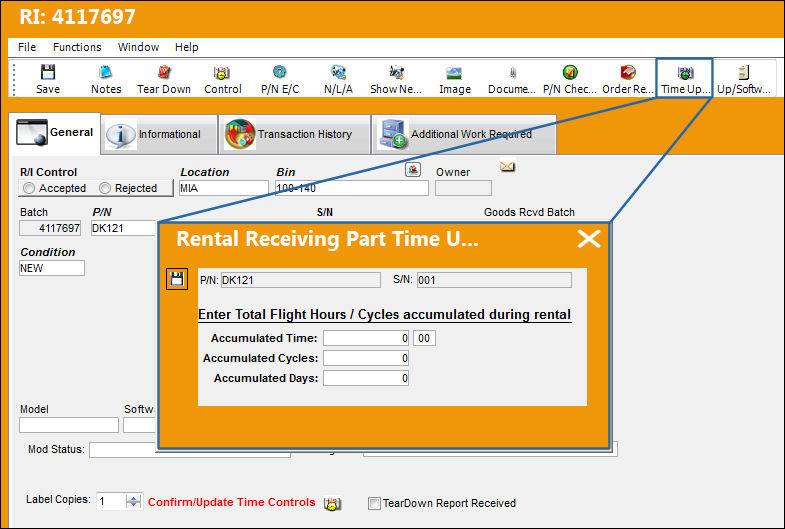Select the Accepted radio button
Image resolution: width=785 pixels, height=529 pixels.
[x=29, y=188]
